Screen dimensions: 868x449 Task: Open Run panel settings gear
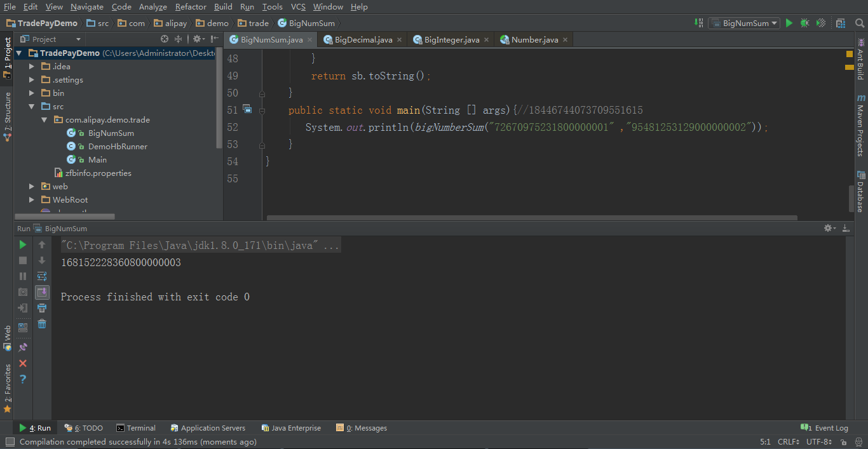pyautogui.click(x=829, y=228)
